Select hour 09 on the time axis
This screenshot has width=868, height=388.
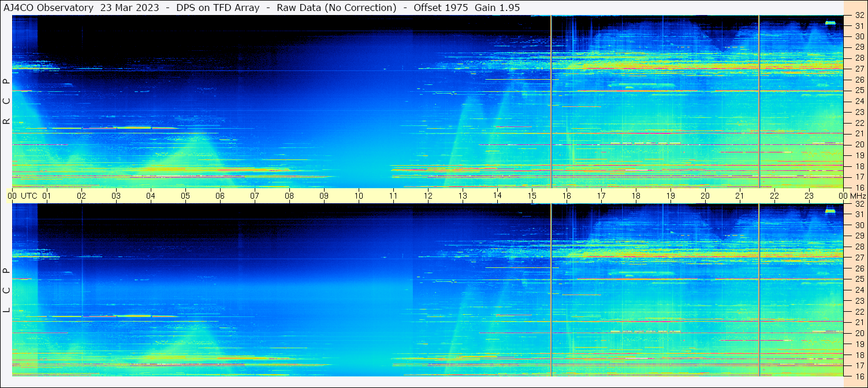(x=324, y=196)
